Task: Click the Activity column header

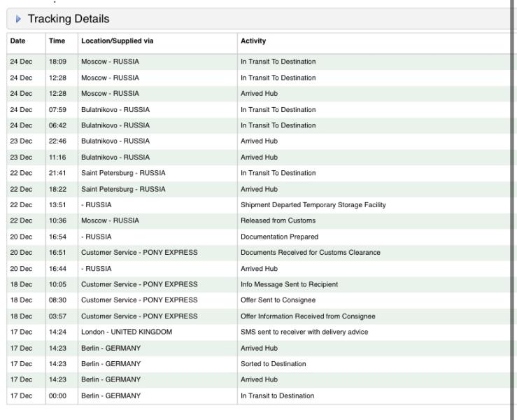Action: [x=252, y=41]
